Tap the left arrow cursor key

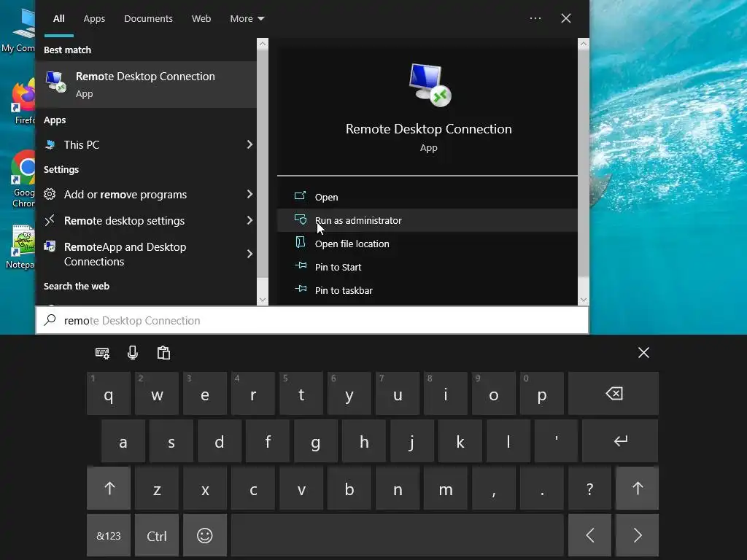(589, 535)
